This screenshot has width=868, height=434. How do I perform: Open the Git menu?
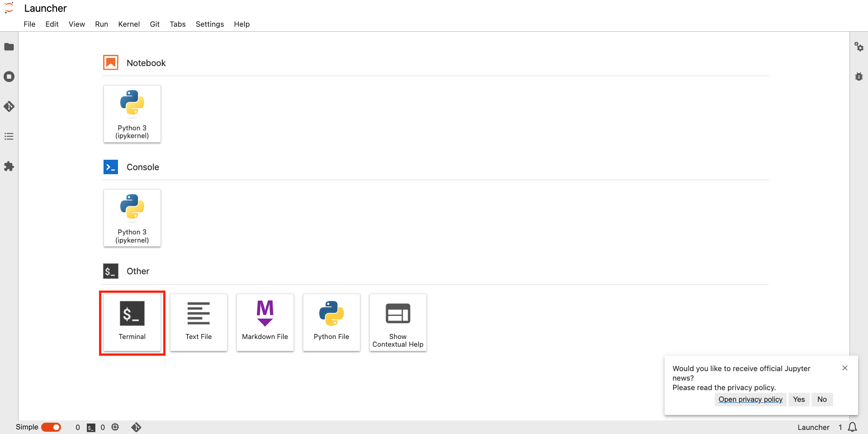(155, 24)
